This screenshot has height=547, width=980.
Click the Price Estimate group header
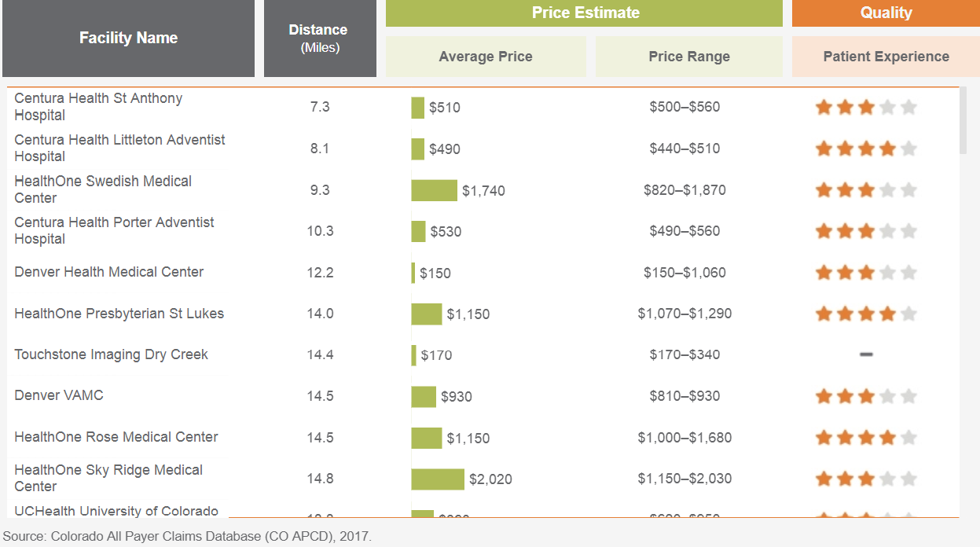point(585,13)
